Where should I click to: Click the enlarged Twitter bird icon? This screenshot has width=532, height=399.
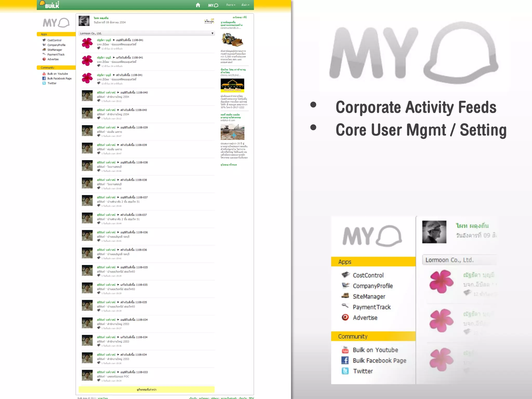tap(345, 371)
